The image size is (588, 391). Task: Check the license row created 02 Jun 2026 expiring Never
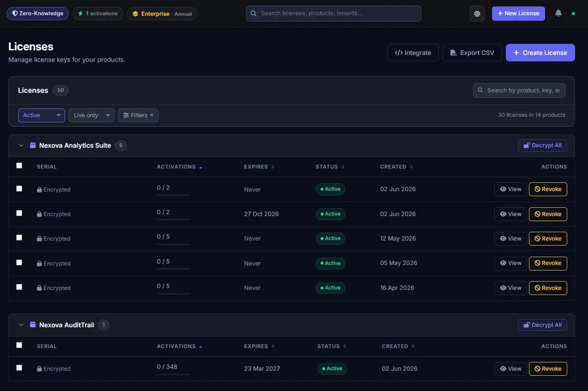pos(19,188)
